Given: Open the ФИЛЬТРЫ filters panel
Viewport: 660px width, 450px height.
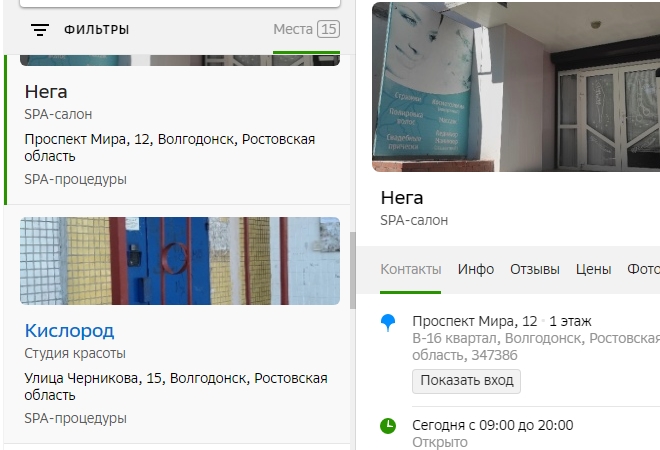Looking at the screenshot, I should [x=96, y=30].
